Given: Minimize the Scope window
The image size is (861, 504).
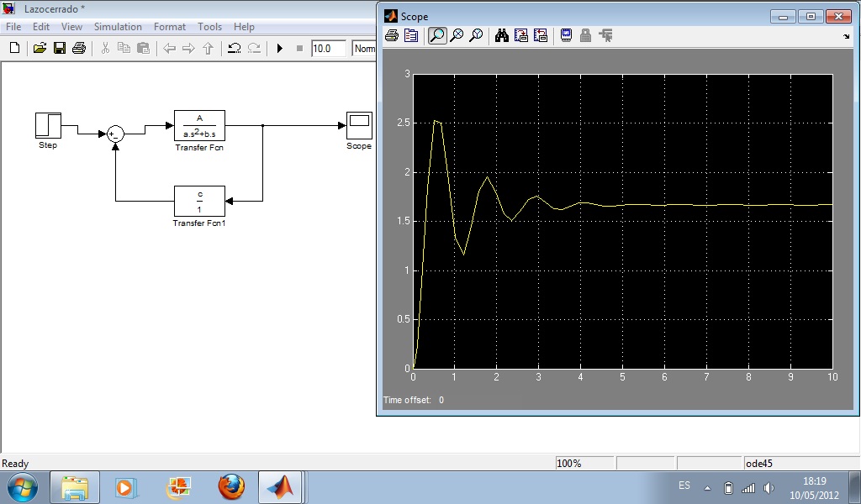Looking at the screenshot, I should point(783,17).
